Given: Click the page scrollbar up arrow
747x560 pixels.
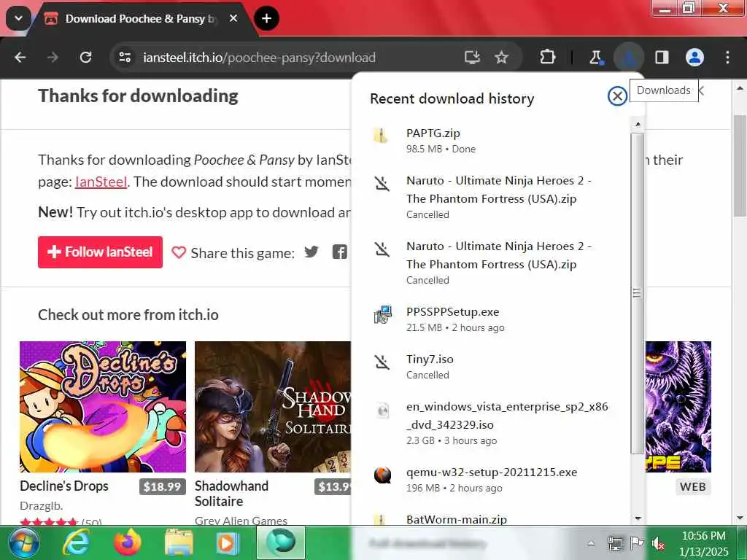Looking at the screenshot, I should (x=740, y=88).
